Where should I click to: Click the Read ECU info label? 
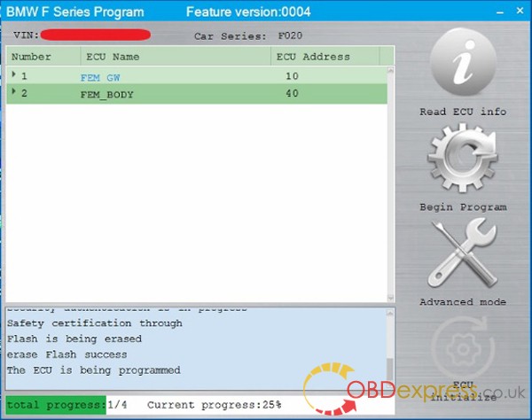[x=463, y=112]
